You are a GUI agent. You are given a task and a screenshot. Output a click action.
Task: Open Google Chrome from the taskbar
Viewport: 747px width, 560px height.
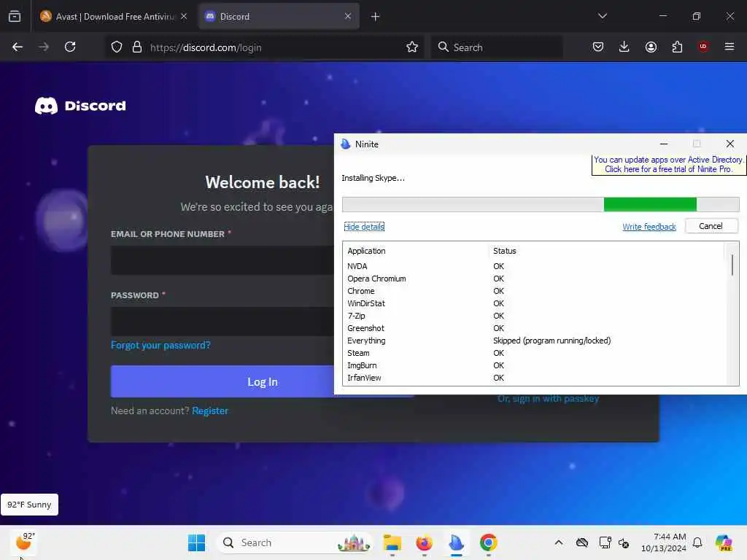point(488,542)
